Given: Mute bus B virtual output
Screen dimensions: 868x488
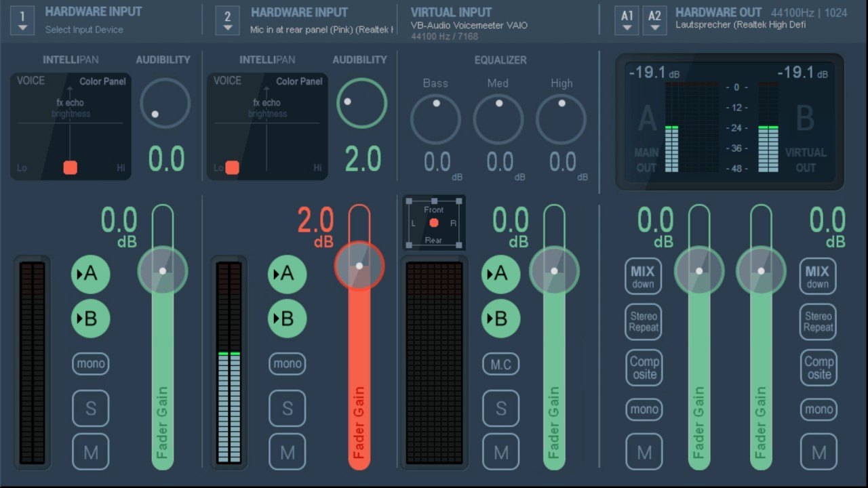Looking at the screenshot, I should coord(818,452).
